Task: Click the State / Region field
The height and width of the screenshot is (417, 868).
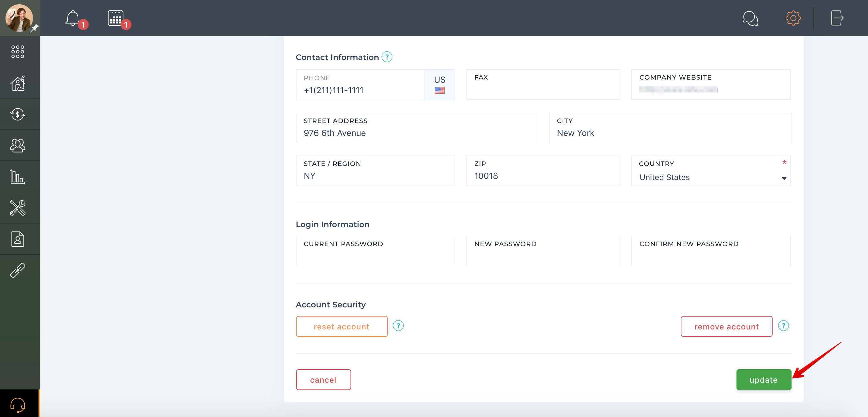Action: tap(375, 171)
